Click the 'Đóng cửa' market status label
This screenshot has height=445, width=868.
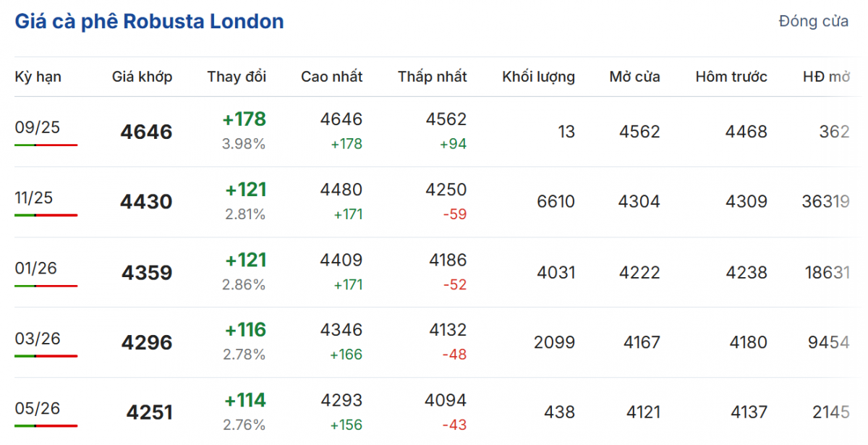pyautogui.click(x=813, y=22)
